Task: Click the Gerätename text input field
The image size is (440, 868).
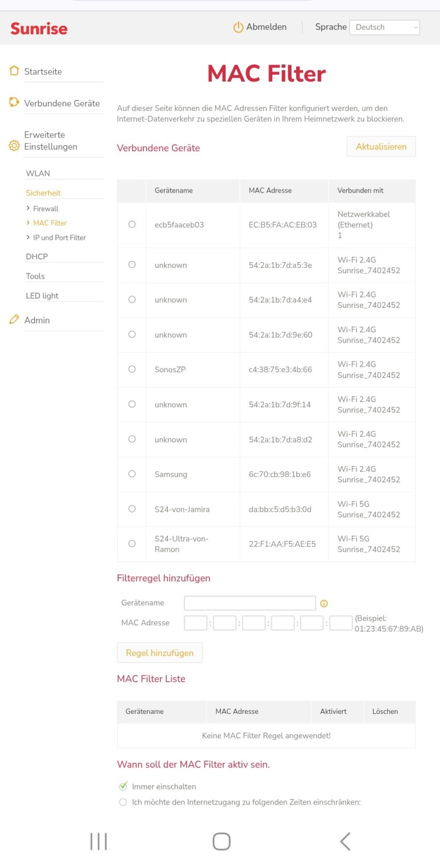Action: pyautogui.click(x=249, y=603)
